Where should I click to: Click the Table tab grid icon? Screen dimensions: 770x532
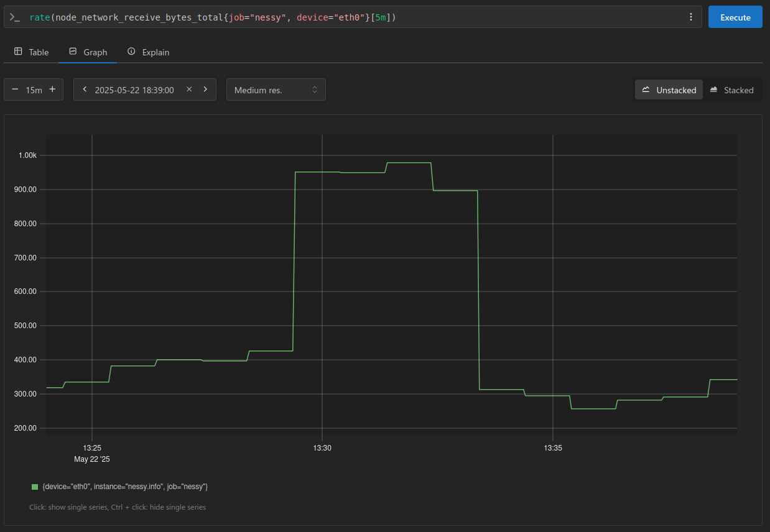(18, 52)
